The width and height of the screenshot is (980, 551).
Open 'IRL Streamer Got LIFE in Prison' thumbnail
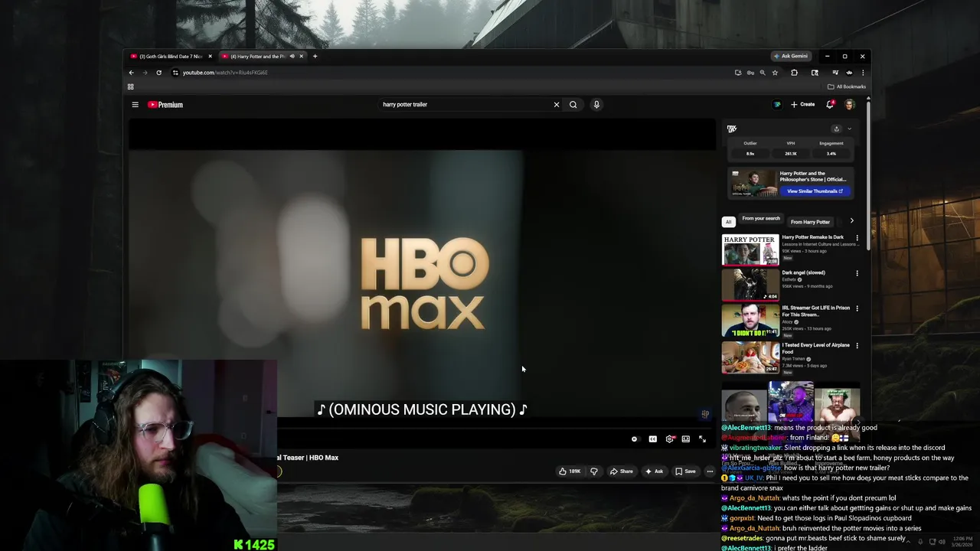pyautogui.click(x=750, y=321)
